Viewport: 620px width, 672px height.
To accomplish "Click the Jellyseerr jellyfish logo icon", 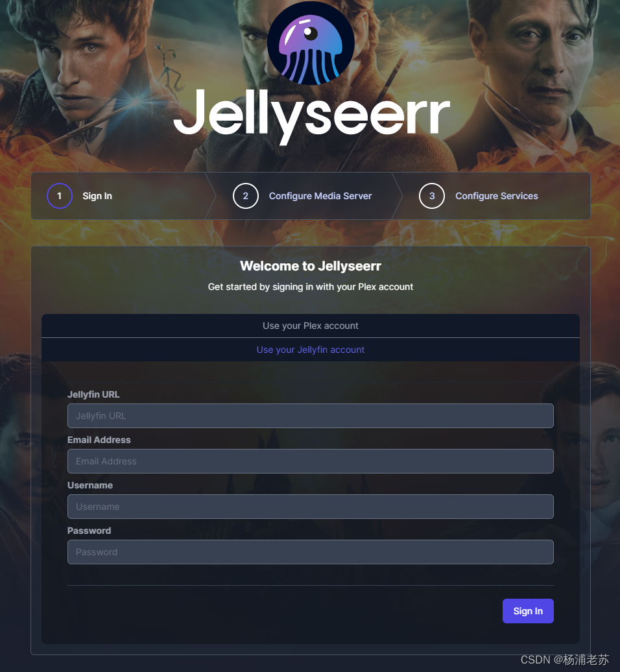I will [x=311, y=43].
